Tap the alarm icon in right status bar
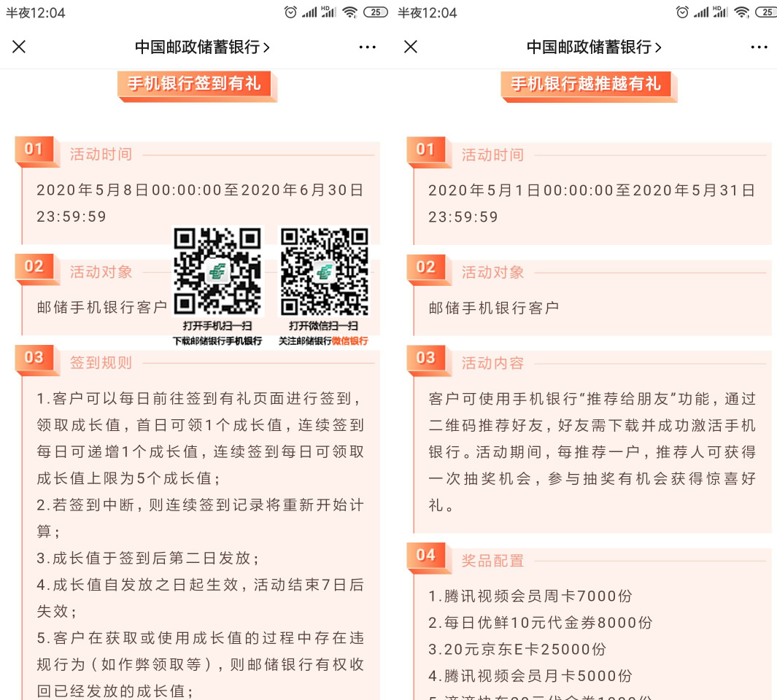The width and height of the screenshot is (777, 700). coord(682,12)
